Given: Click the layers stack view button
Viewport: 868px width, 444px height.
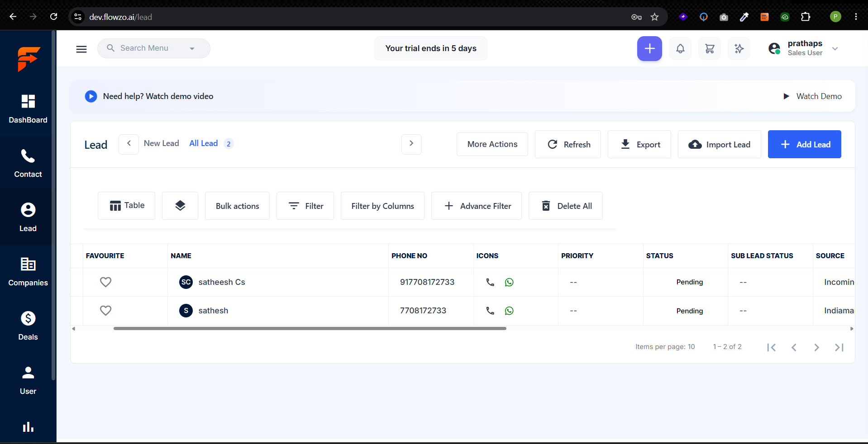Looking at the screenshot, I should [180, 206].
